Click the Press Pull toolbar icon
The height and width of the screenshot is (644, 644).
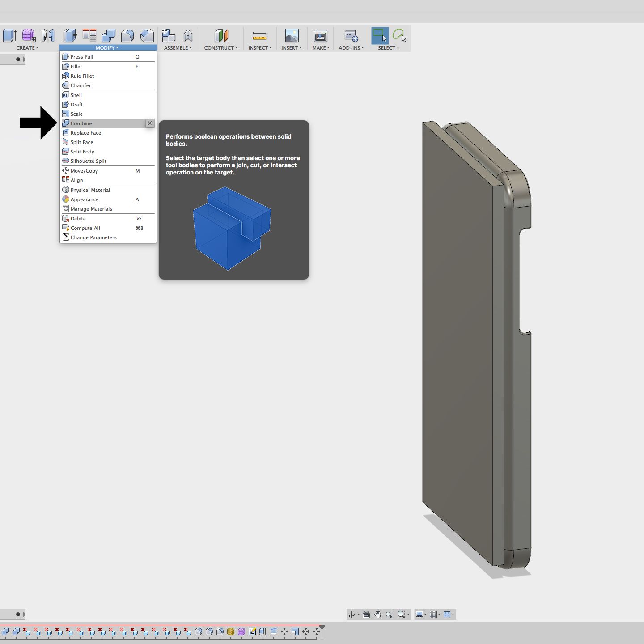point(69,35)
